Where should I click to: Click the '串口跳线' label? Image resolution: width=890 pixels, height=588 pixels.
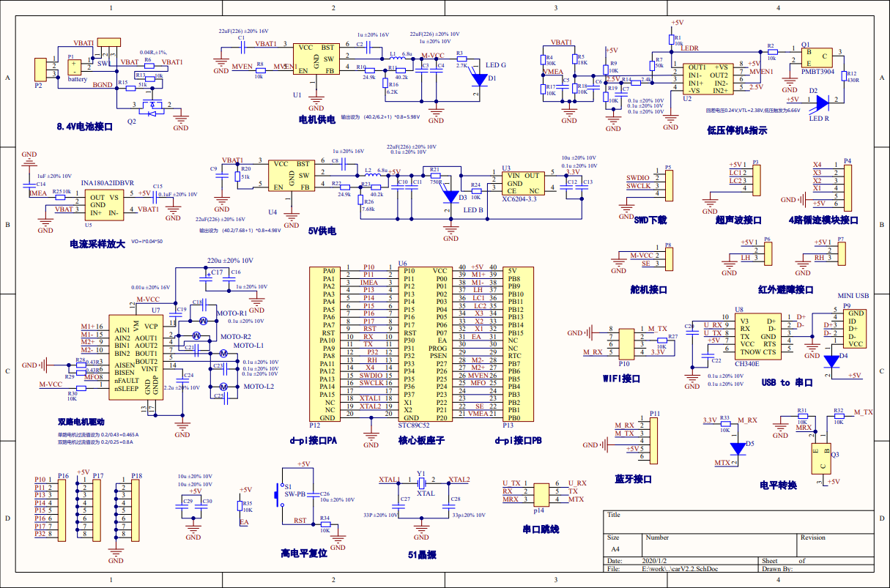click(541, 529)
